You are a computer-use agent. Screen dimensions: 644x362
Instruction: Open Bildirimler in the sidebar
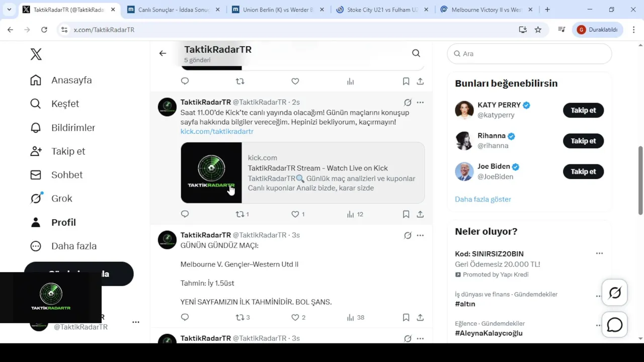62,128
